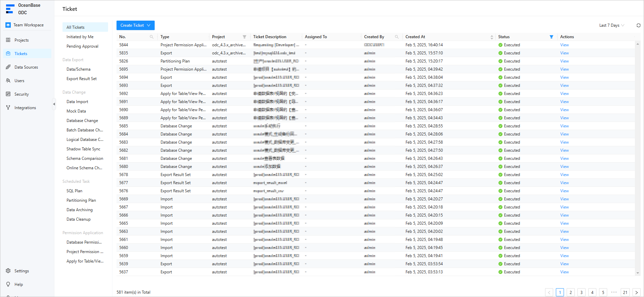Go to Security in the sidebar
Image resolution: width=644 pixels, height=297 pixels.
pyautogui.click(x=21, y=94)
